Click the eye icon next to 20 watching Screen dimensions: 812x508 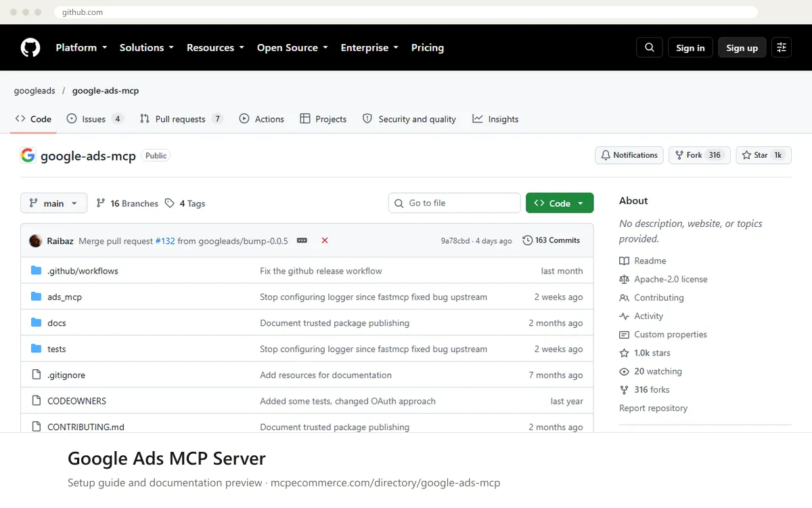(624, 371)
